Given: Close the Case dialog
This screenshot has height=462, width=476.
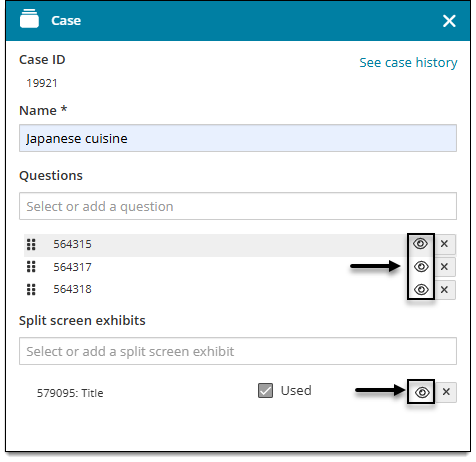Looking at the screenshot, I should (x=449, y=21).
